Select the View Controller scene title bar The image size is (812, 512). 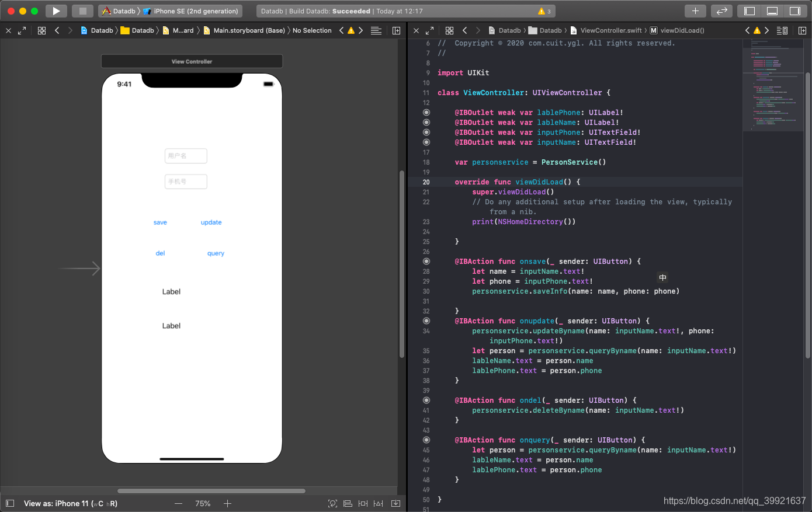[x=192, y=61]
